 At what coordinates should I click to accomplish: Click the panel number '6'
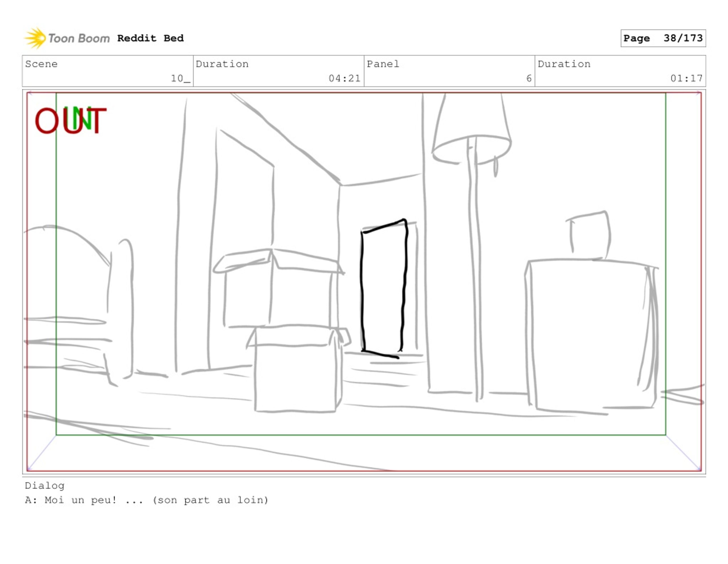[529, 78]
